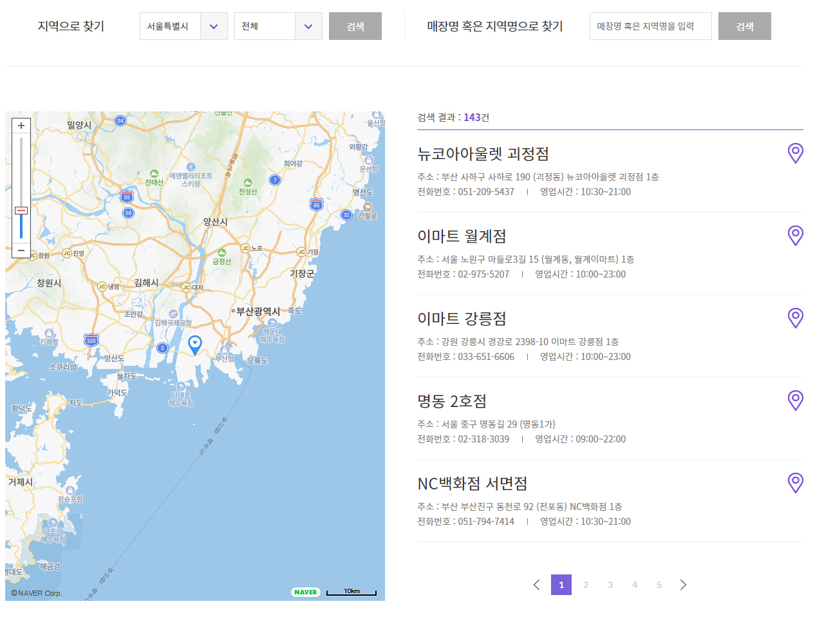
Task: Click 양산시 label on map
Action: click(215, 222)
